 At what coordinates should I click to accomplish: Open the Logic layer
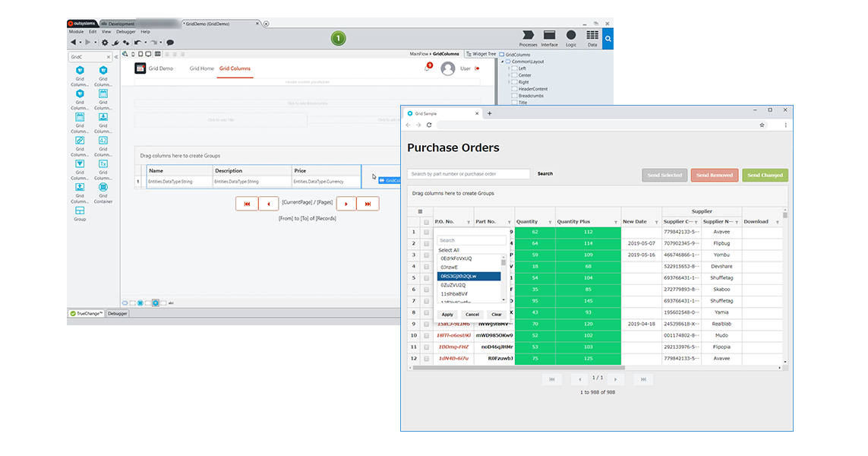[571, 36]
